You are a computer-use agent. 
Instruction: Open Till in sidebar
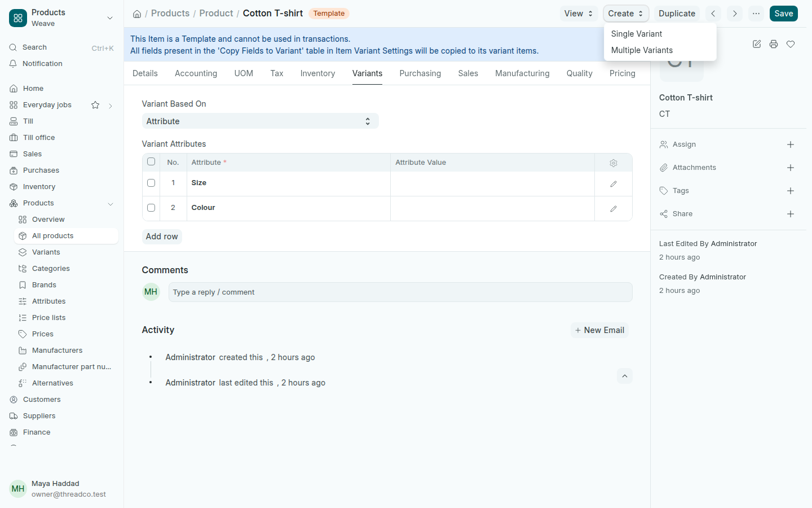click(x=61, y=121)
